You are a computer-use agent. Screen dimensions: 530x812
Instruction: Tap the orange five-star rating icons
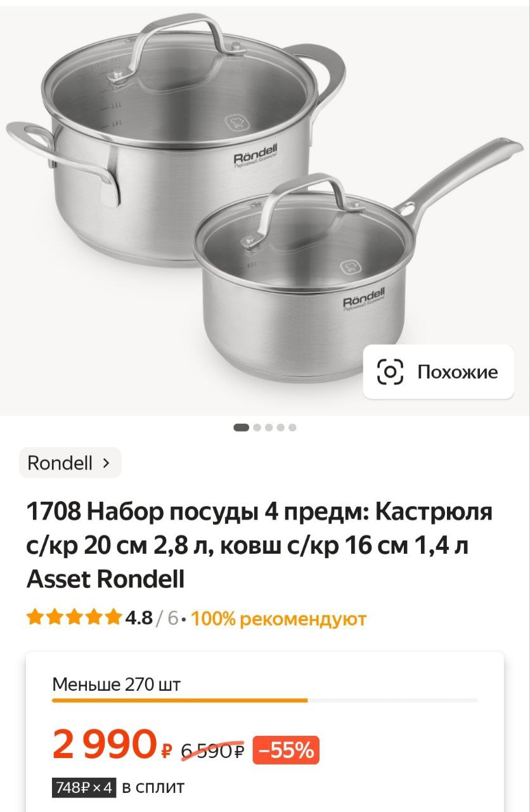click(x=74, y=617)
